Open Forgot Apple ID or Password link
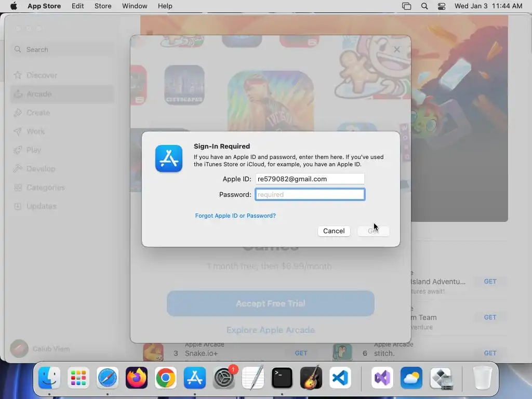The height and width of the screenshot is (399, 532). click(235, 216)
